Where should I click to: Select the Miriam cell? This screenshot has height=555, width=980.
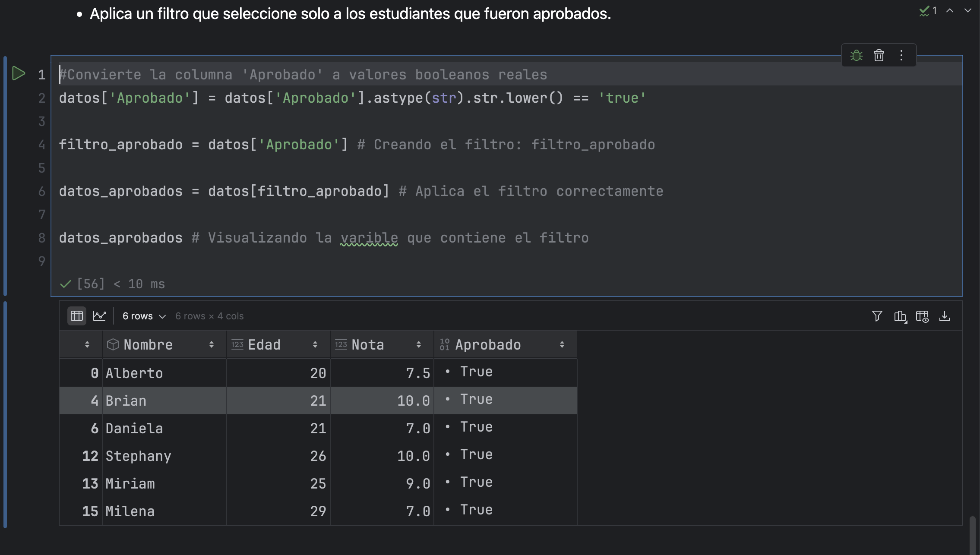pos(164,483)
